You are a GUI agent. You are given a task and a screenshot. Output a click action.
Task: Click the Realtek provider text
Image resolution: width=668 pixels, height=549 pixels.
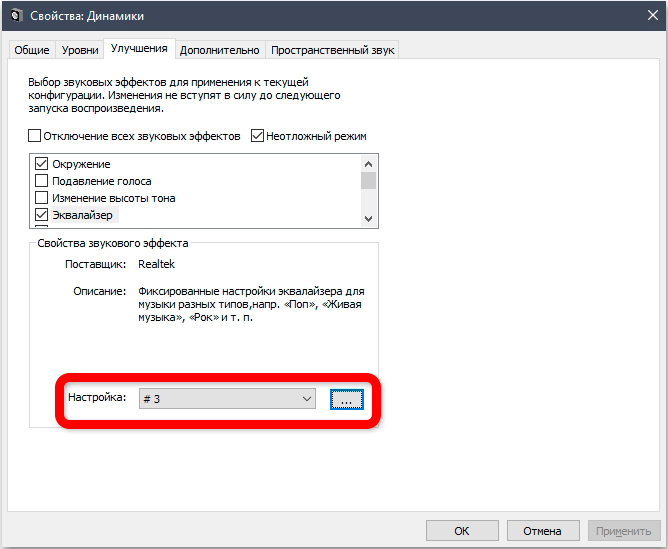pyautogui.click(x=156, y=264)
